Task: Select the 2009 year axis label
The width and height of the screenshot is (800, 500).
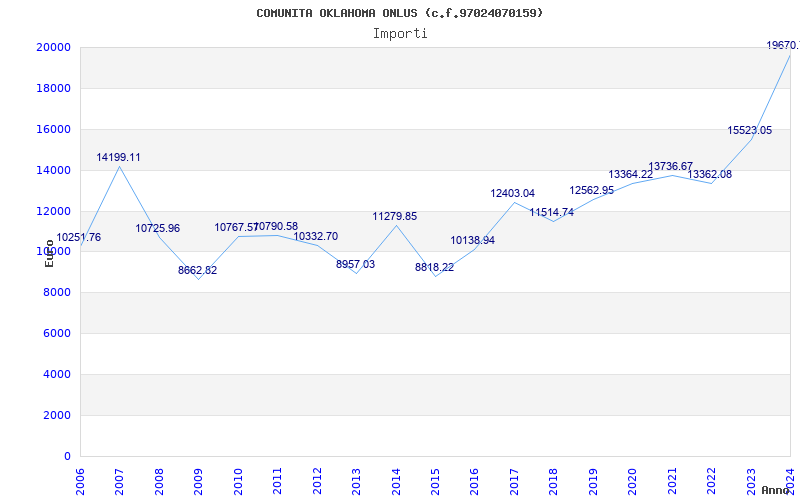Action: (198, 482)
